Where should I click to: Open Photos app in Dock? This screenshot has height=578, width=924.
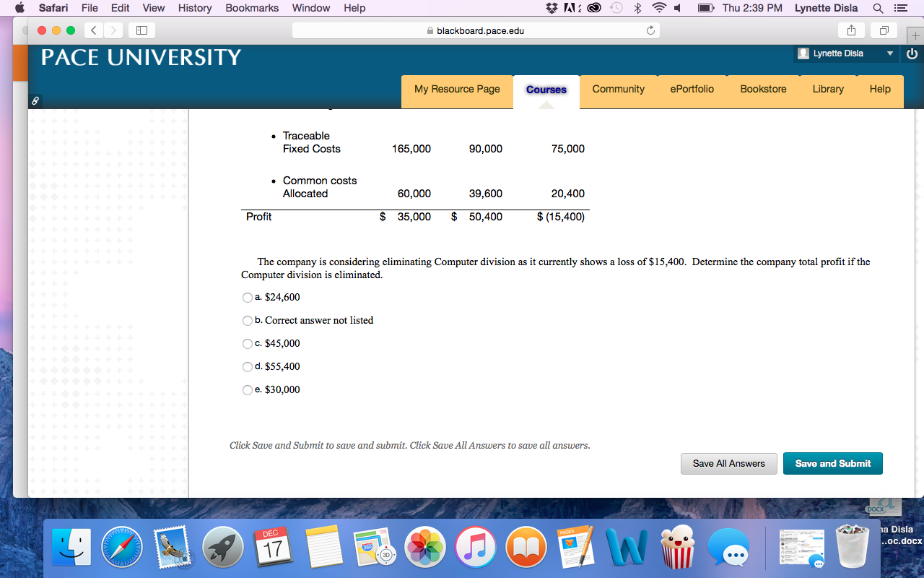click(x=425, y=547)
